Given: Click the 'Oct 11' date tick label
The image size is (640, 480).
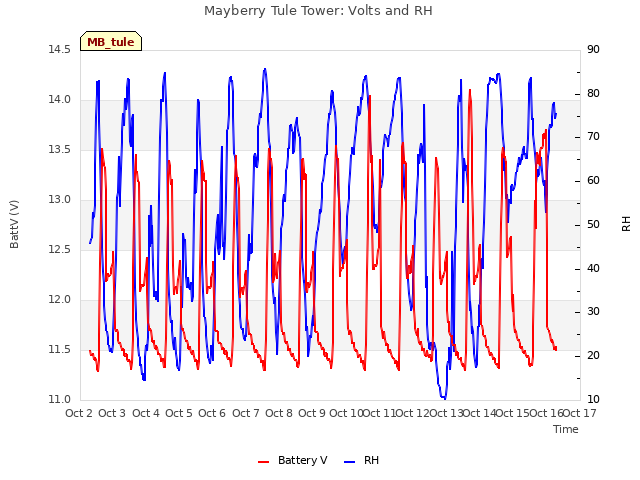Looking at the screenshot, I should pos(379,413).
